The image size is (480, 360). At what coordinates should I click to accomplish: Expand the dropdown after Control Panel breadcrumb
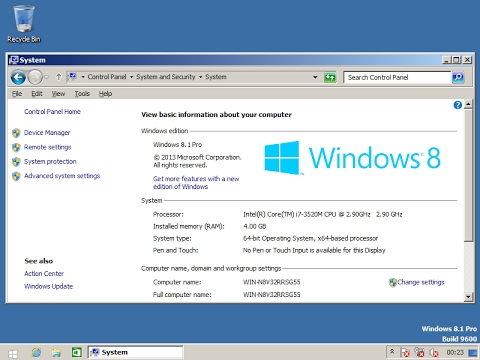click(x=131, y=77)
